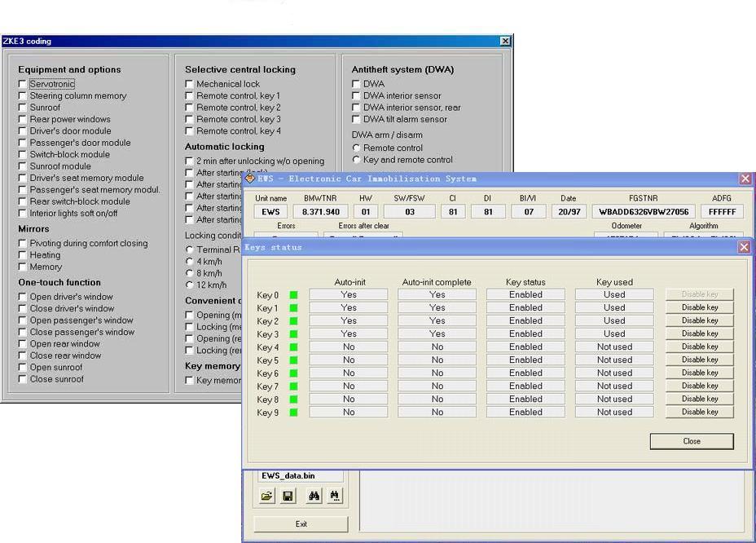Click the Date field 20/97

click(x=569, y=211)
